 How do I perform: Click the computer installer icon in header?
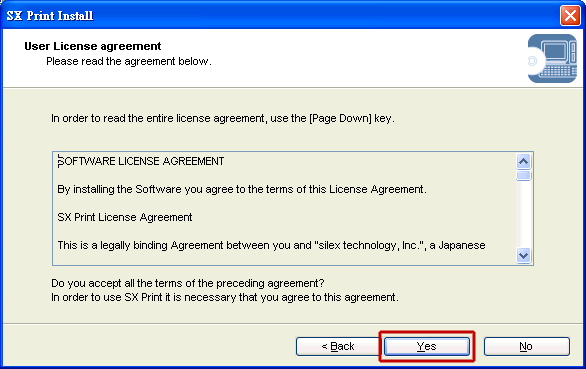pyautogui.click(x=552, y=58)
